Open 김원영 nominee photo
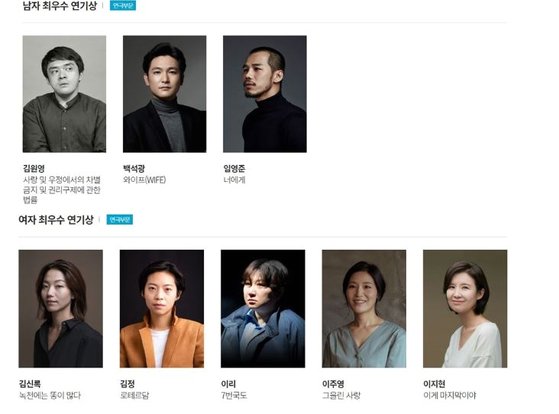Image resolution: width=559 pixels, height=414 pixels. [64, 94]
